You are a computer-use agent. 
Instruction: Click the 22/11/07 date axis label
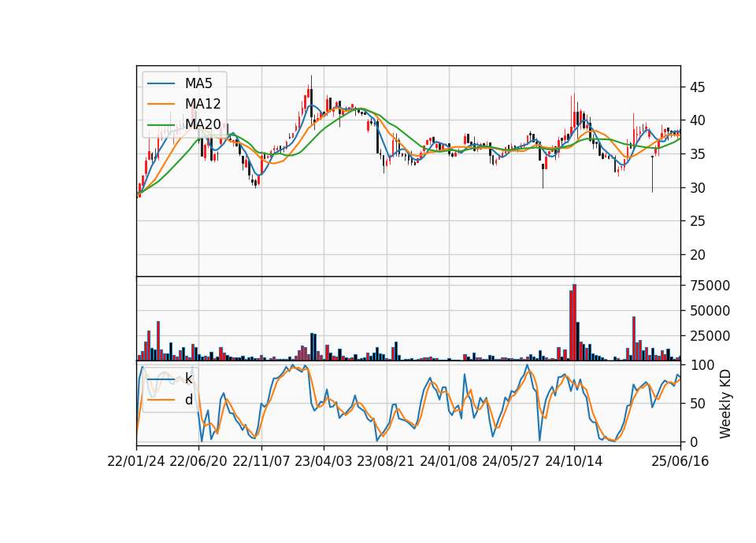coord(261,461)
